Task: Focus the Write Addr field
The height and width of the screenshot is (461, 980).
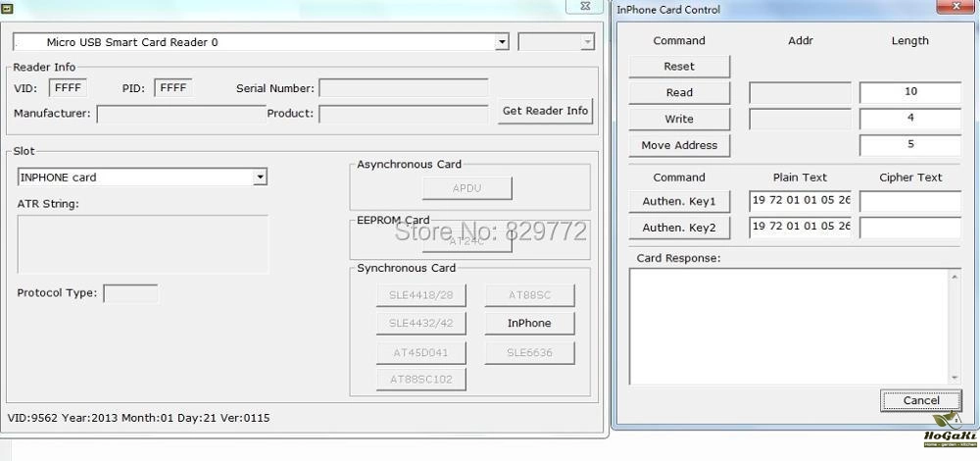Action: [800, 119]
